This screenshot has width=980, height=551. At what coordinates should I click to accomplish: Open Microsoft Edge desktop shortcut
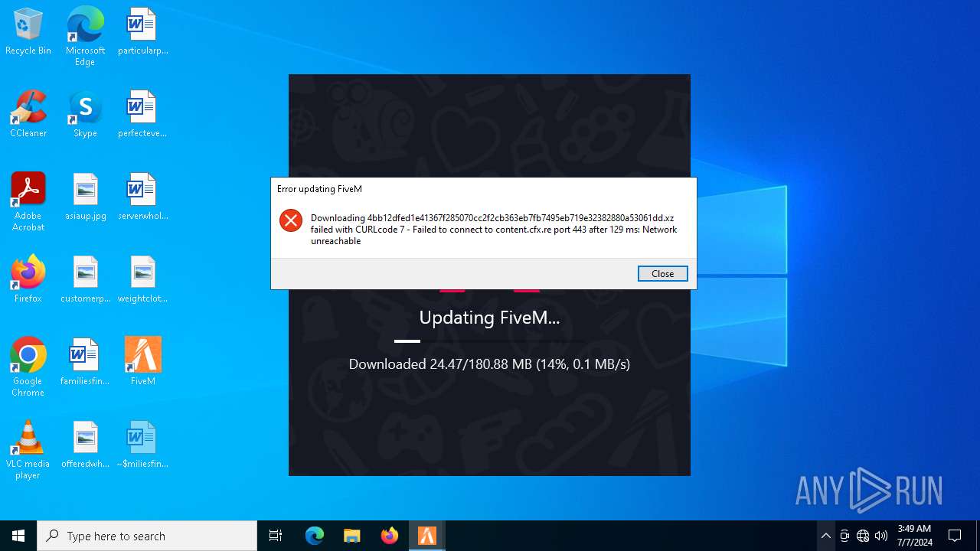[85, 36]
